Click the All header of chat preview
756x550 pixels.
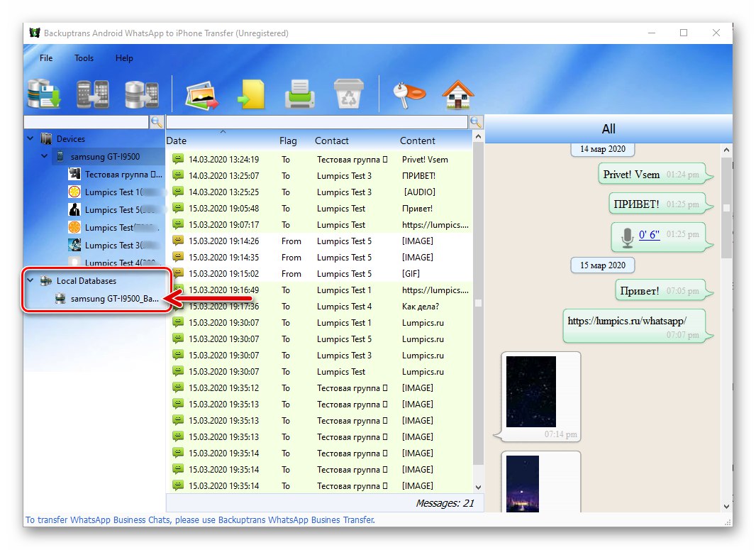608,129
